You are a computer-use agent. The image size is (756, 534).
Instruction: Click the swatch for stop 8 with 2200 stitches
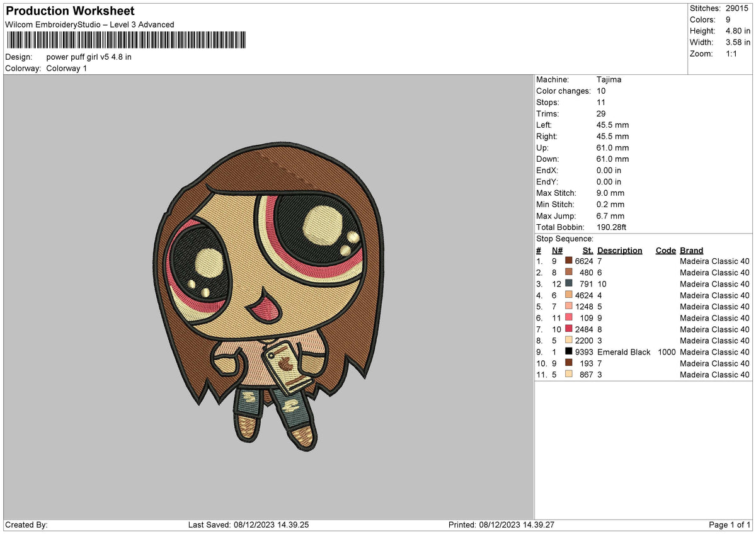click(x=568, y=340)
